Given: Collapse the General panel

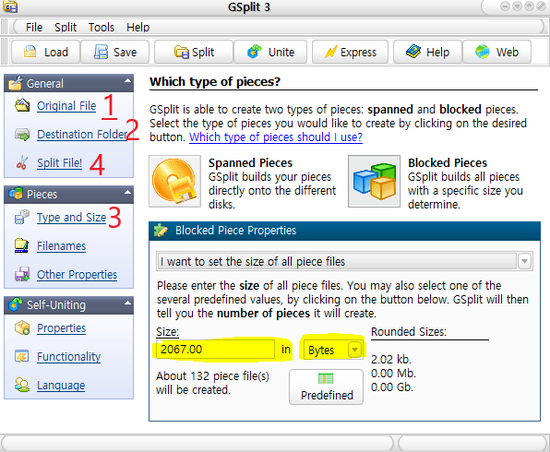Looking at the screenshot, I should coord(128,81).
